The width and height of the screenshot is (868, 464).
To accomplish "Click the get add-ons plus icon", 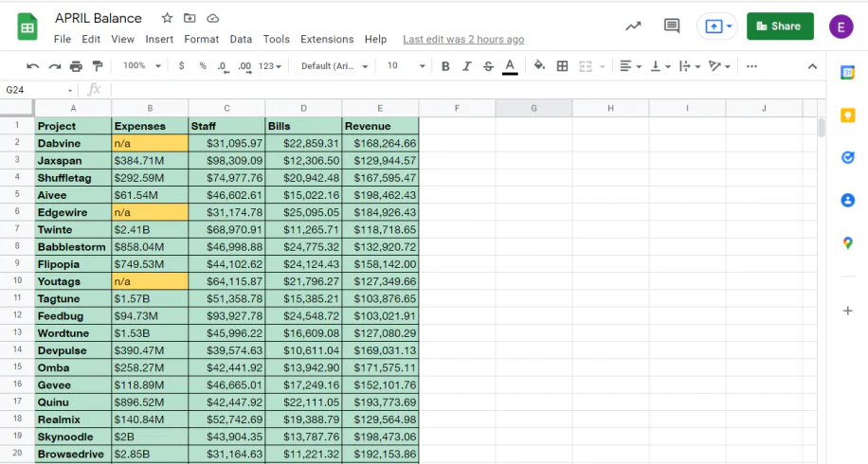I will click(x=847, y=311).
